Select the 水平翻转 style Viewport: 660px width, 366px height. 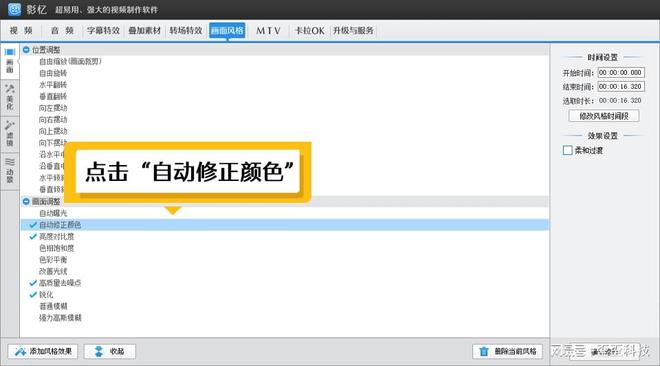pyautogui.click(x=53, y=85)
